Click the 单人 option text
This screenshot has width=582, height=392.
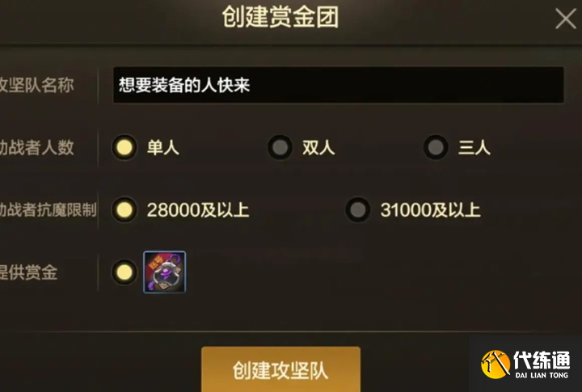coord(163,147)
